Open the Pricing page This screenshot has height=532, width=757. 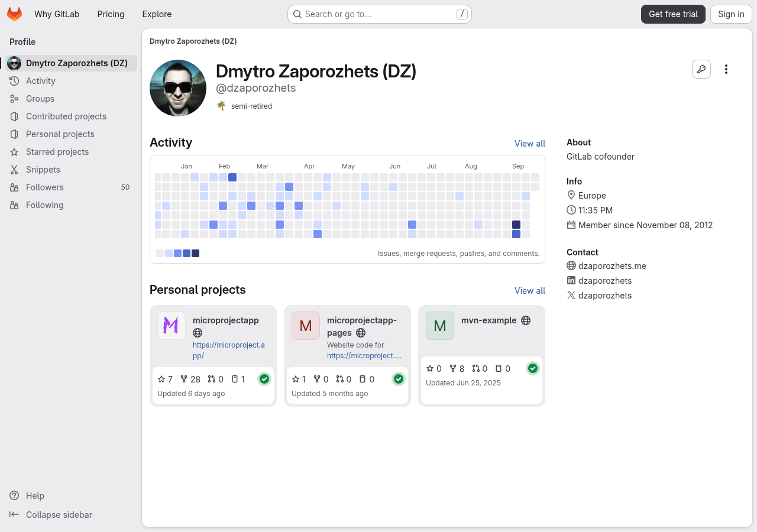[111, 14]
